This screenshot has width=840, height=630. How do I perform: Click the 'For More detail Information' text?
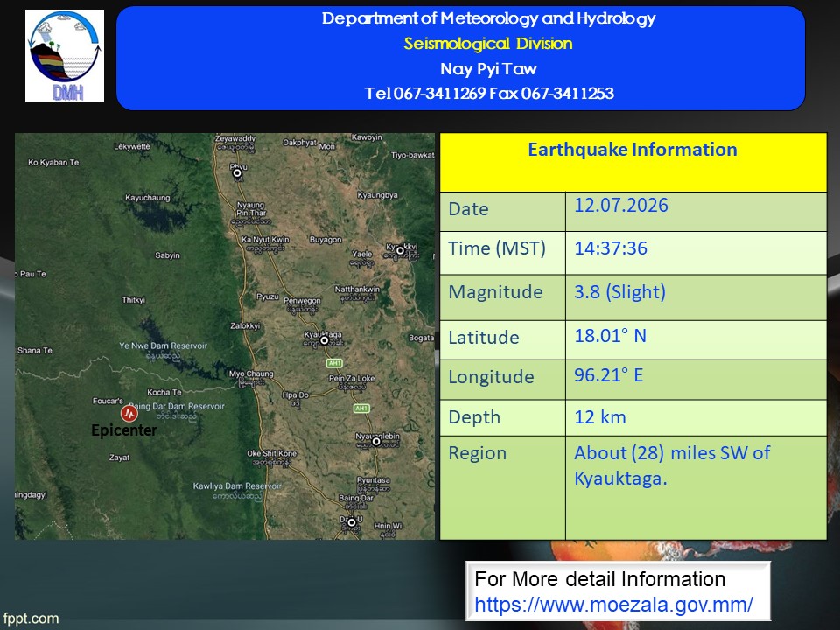600,579
